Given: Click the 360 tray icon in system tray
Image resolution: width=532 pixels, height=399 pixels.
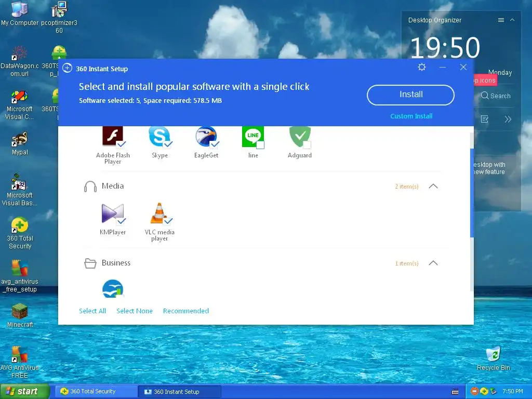Looking at the screenshot, I should (484, 391).
